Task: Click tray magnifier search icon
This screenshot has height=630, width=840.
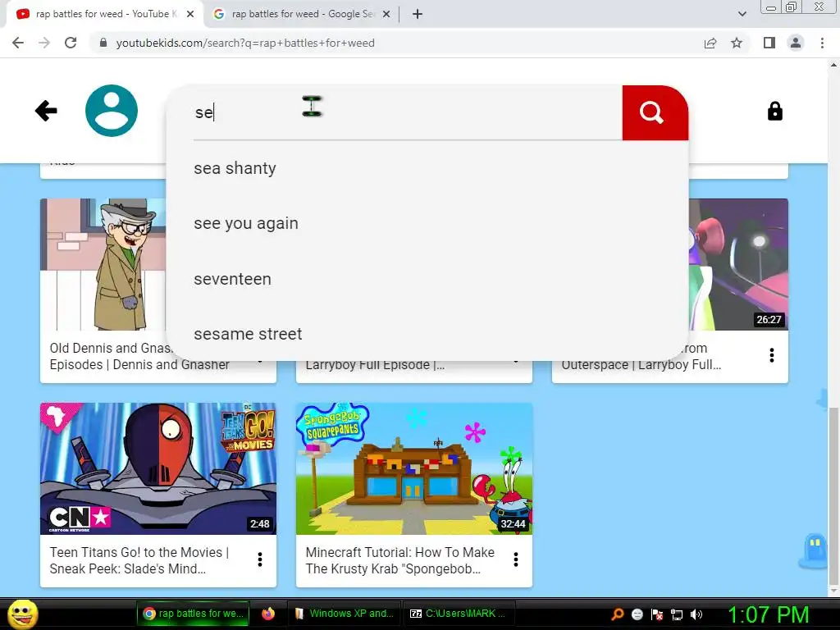Action: pyautogui.click(x=618, y=614)
